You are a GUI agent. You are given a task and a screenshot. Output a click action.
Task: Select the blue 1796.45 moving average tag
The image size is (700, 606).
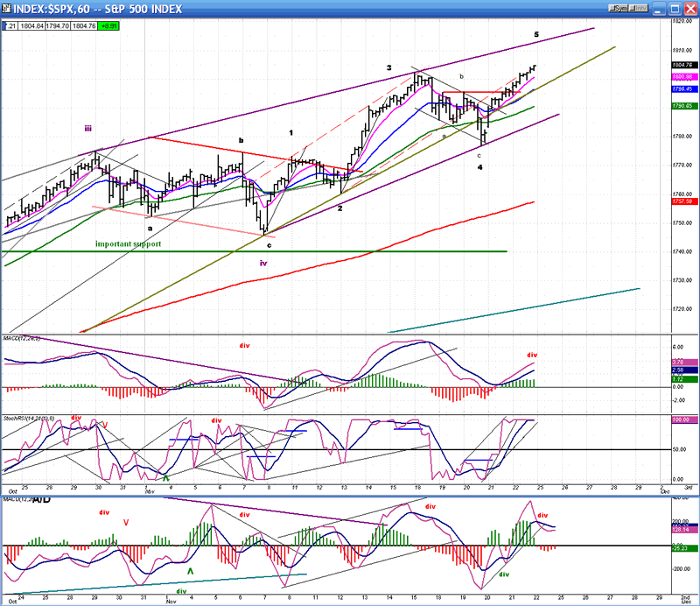pos(684,88)
